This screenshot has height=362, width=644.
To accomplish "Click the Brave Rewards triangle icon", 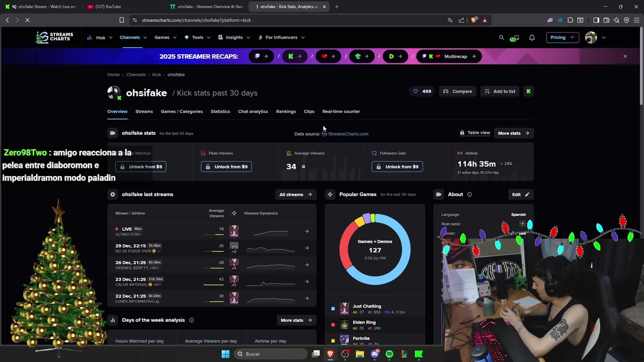I will click(x=485, y=20).
